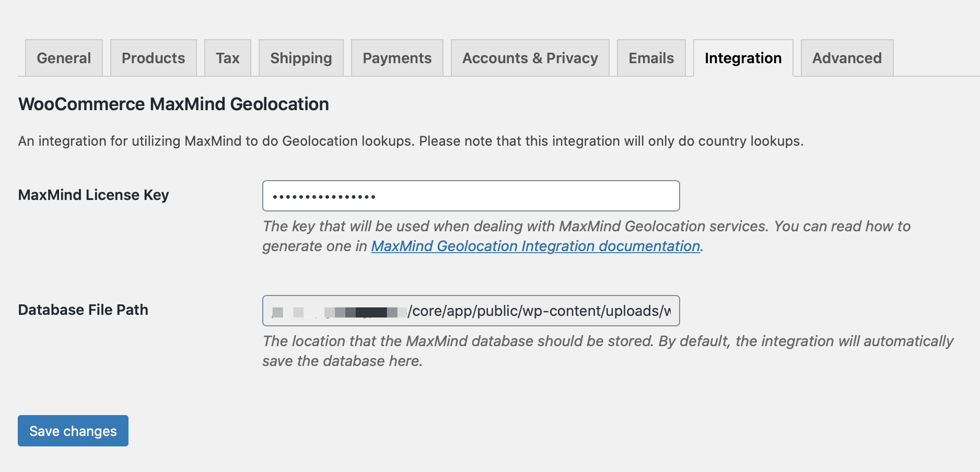This screenshot has height=472, width=980.
Task: Select the WooCommerce MaxMind Geolocation heading
Action: [173, 104]
